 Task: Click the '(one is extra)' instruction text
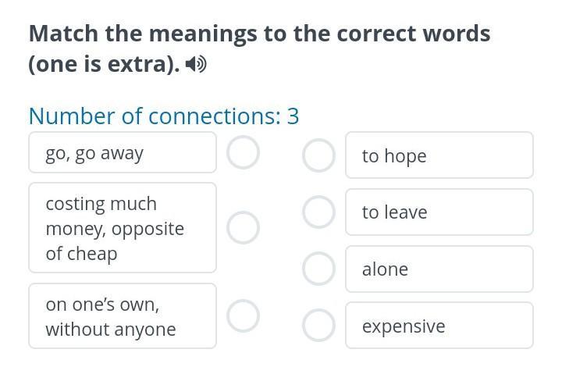(x=103, y=64)
